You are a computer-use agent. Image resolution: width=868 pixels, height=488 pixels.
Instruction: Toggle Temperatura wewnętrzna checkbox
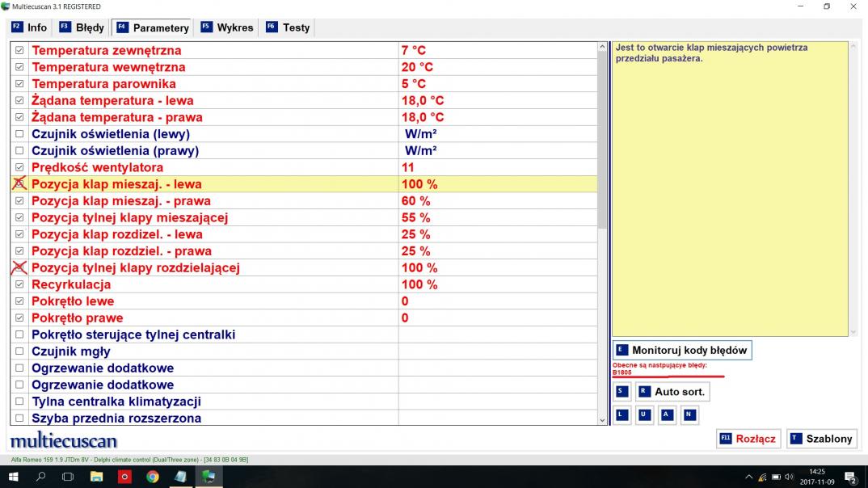point(19,67)
